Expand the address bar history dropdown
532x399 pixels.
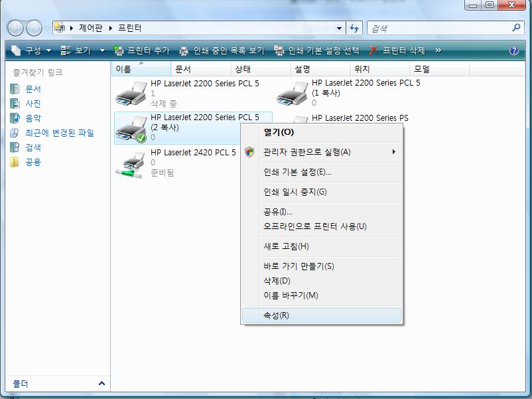339,28
